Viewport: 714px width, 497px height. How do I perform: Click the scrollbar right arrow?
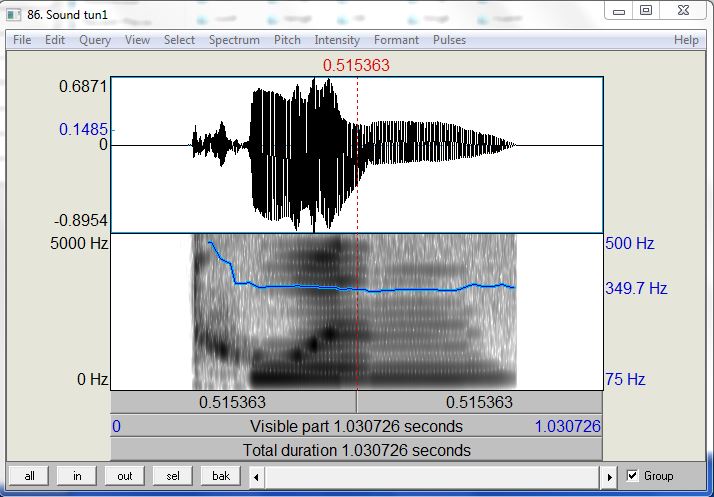609,477
